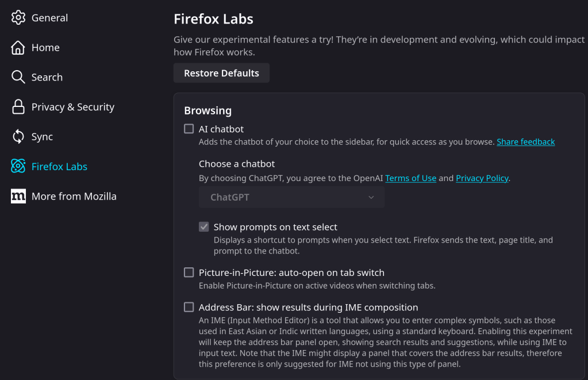Screen dimensions: 588x380
Task: Enable the AI chatbot checkbox
Action: [x=189, y=129]
